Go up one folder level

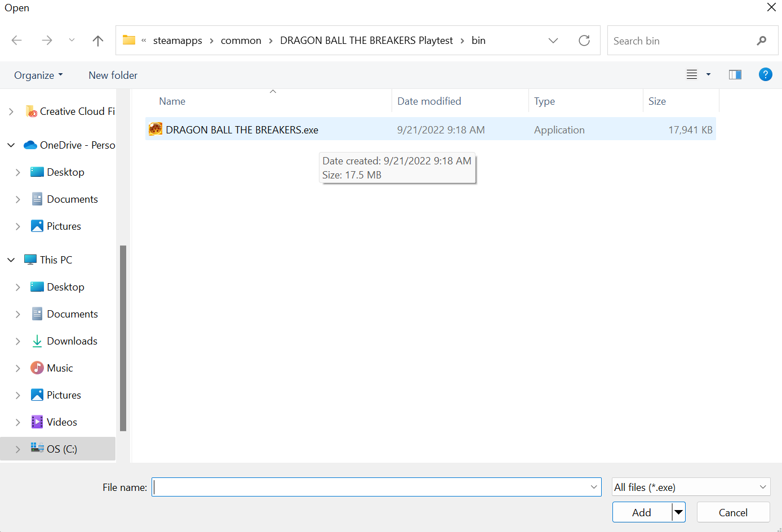tap(97, 41)
